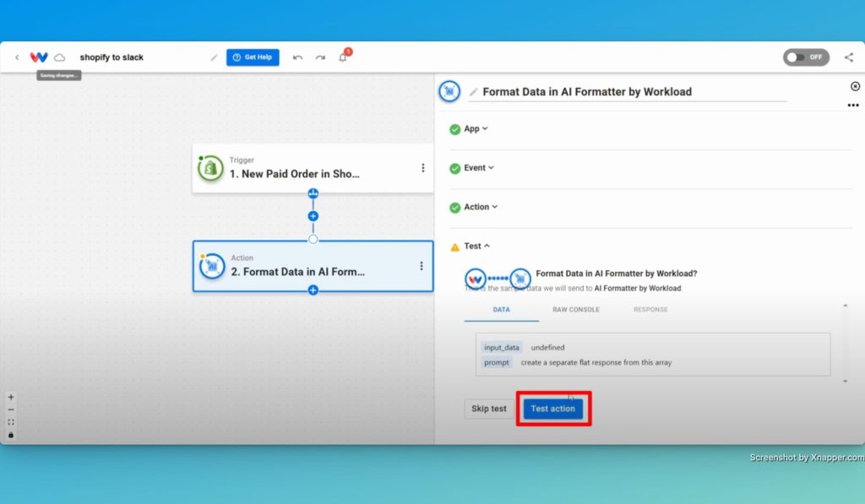Open the Shopify trigger step icon
This screenshot has width=865, height=504.
tap(210, 168)
